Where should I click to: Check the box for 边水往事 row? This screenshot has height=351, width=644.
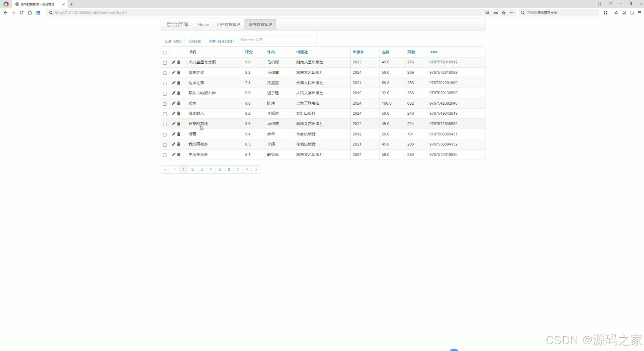pos(165,83)
